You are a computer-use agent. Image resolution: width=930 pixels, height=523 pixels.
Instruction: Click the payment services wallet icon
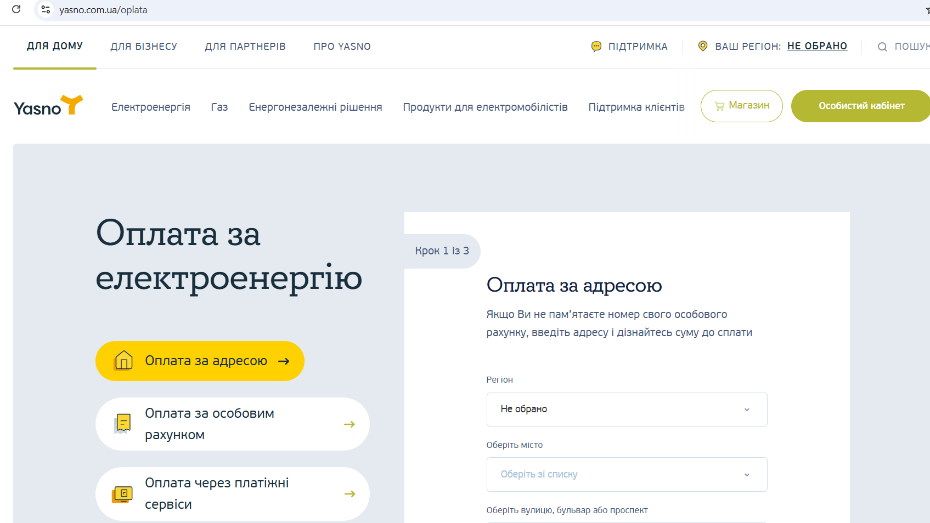[123, 494]
